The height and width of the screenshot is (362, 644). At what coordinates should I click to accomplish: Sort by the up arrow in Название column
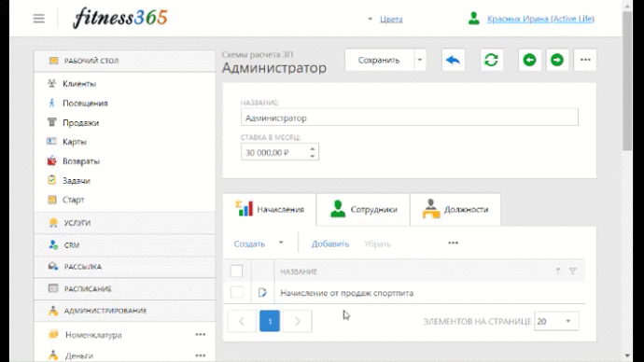pos(558,271)
